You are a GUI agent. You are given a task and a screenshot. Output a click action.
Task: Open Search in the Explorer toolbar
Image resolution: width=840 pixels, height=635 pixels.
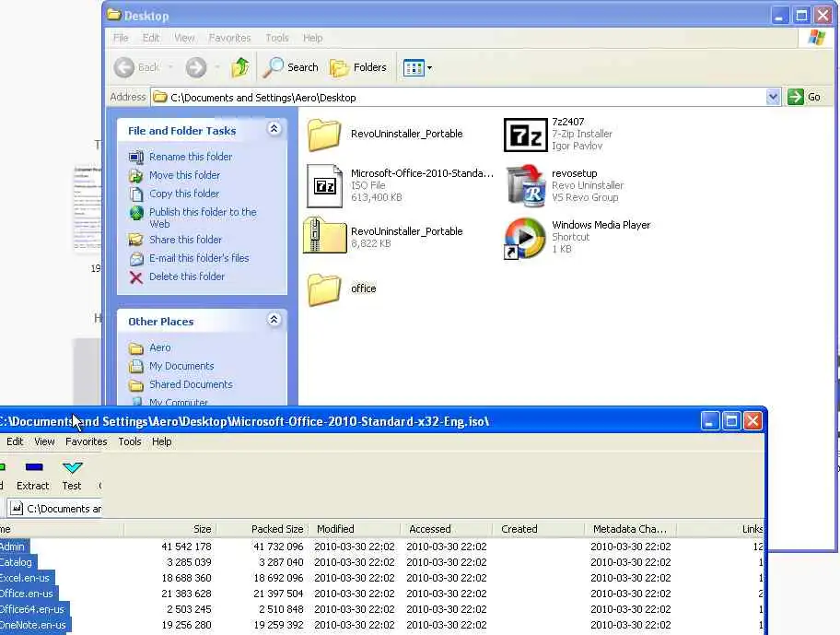click(291, 67)
